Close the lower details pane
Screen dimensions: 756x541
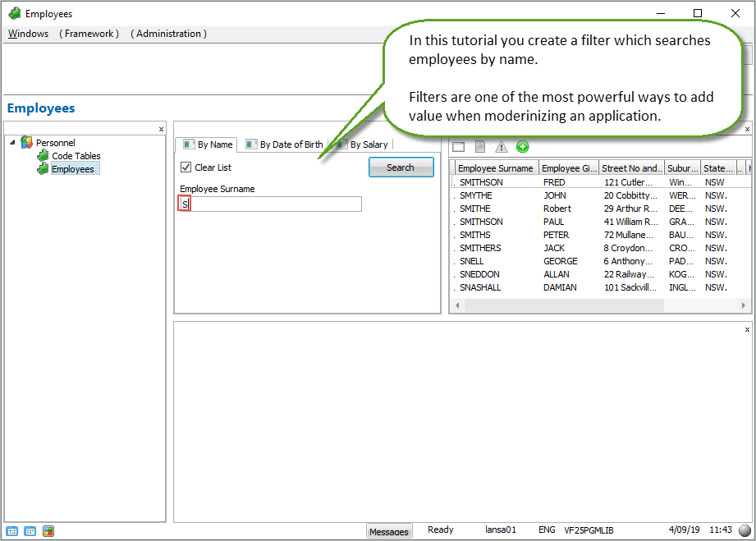pyautogui.click(x=747, y=330)
